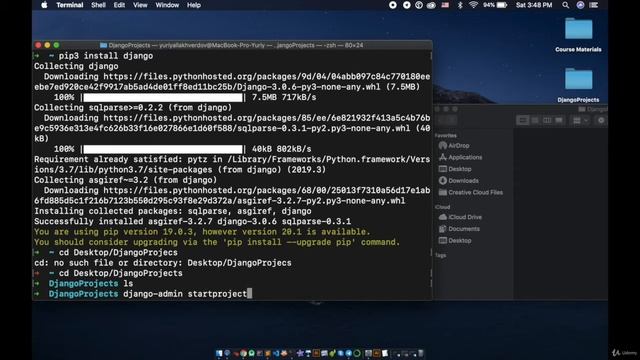The height and width of the screenshot is (360, 640).
Task: Click the 'Installing collected packages' line
Action: point(173,211)
